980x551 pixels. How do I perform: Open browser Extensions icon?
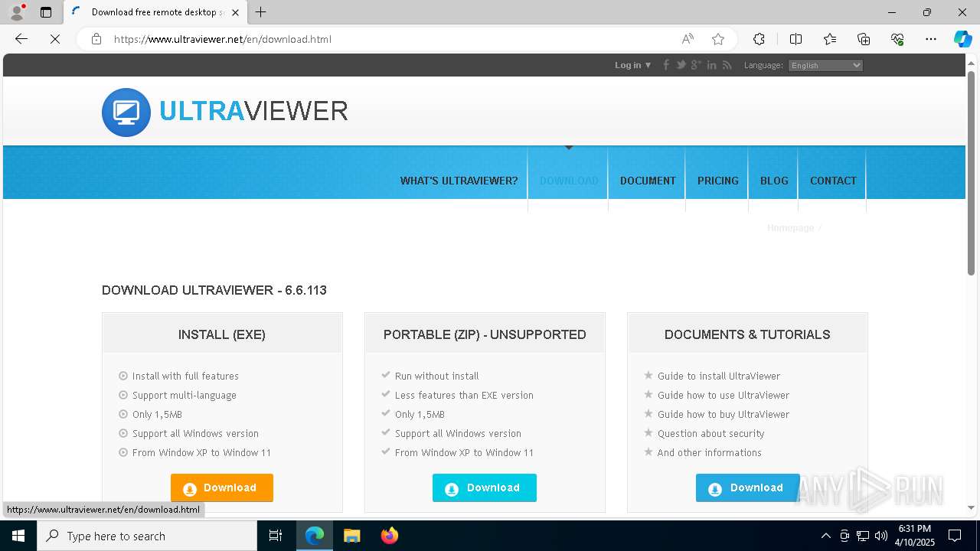759,39
